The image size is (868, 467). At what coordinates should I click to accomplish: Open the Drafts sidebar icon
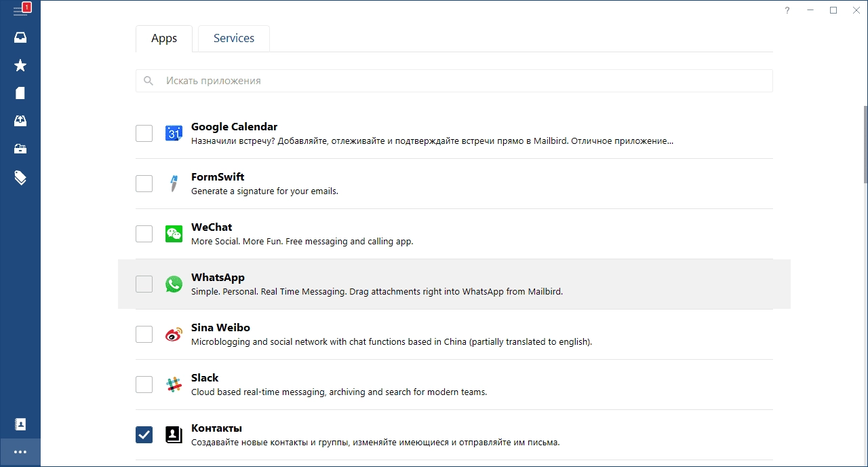click(x=20, y=93)
